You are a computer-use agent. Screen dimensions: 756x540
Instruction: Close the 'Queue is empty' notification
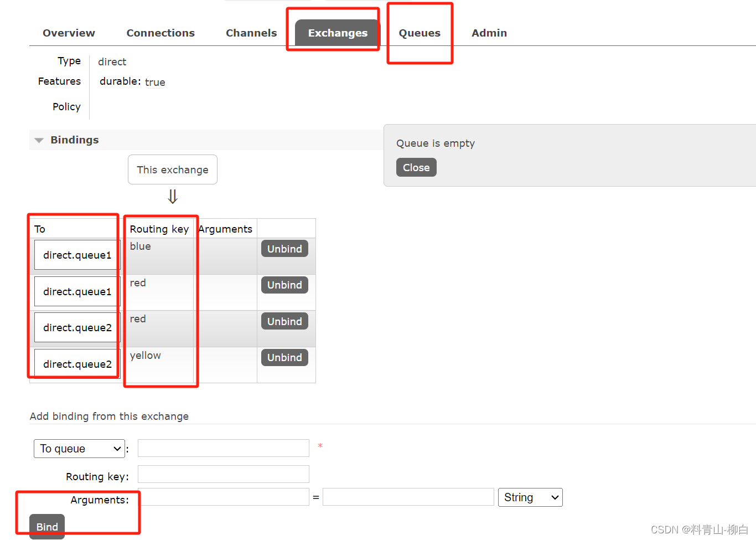coord(416,167)
